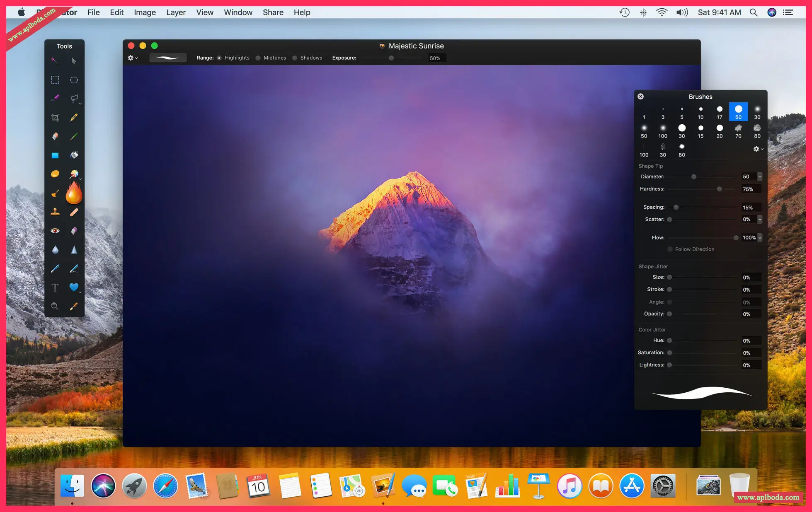Image resolution: width=812 pixels, height=512 pixels.
Task: Expand the Flow percentage dropdown
Action: point(760,238)
